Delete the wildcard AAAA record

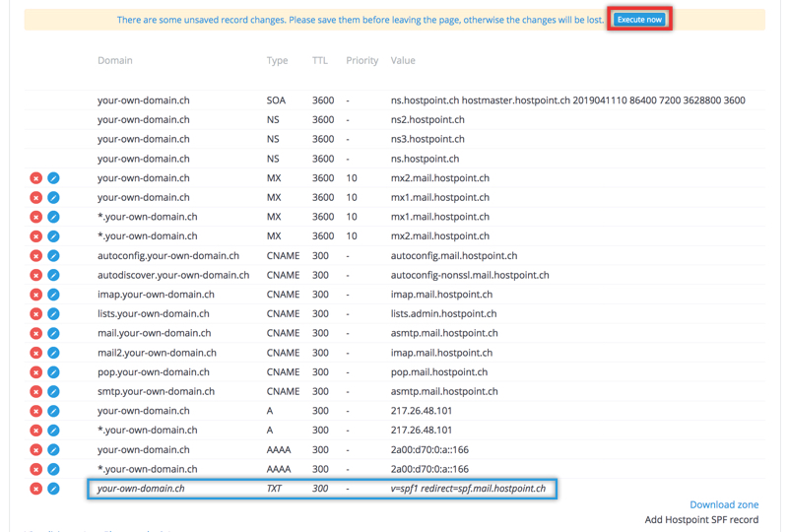[35, 469]
